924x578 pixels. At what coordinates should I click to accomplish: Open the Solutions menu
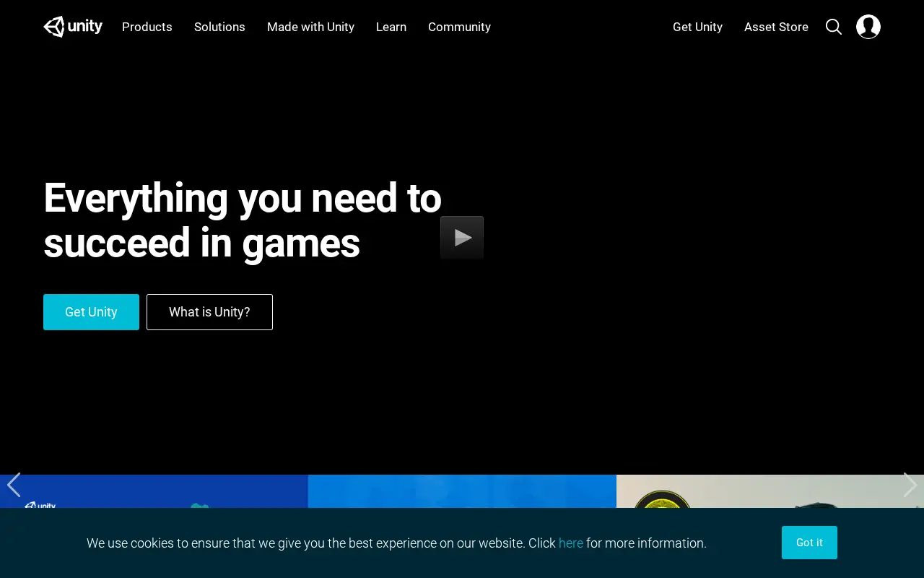click(x=219, y=27)
